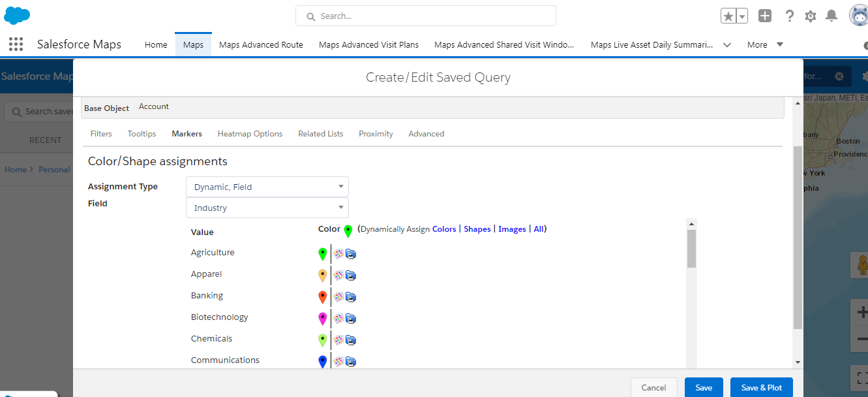Open the App Launcher waffle icon
Image resolution: width=868 pixels, height=397 pixels.
pyautogui.click(x=14, y=44)
